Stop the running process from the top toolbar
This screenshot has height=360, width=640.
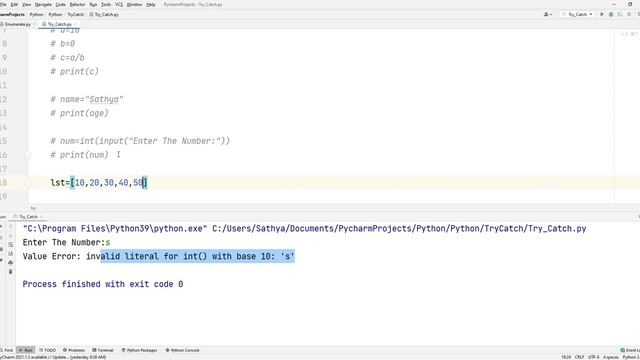(629, 14)
